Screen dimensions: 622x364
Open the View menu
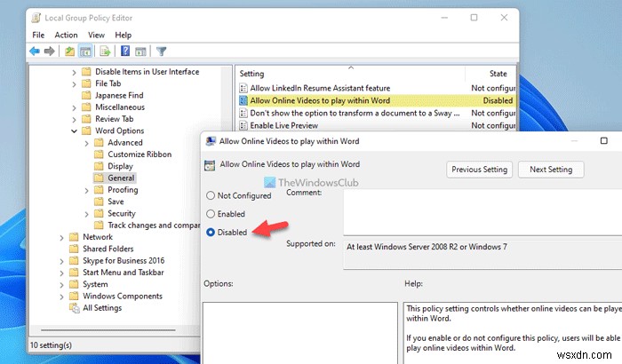tap(96, 35)
